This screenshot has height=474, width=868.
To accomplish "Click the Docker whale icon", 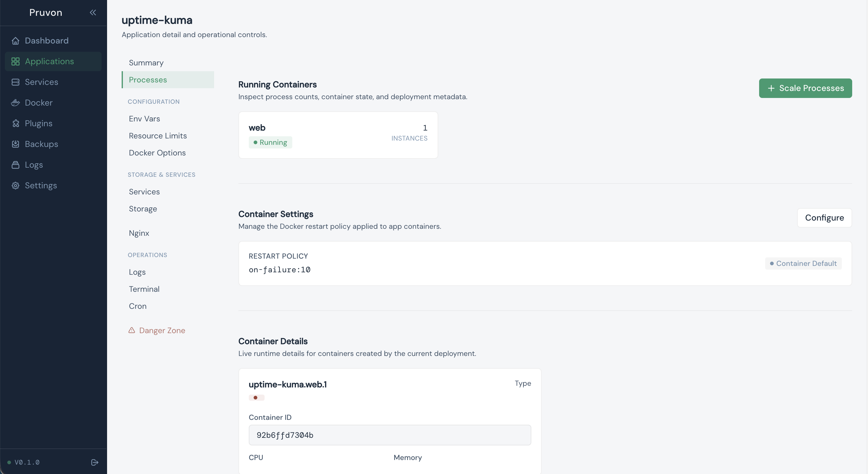I will pyautogui.click(x=16, y=103).
